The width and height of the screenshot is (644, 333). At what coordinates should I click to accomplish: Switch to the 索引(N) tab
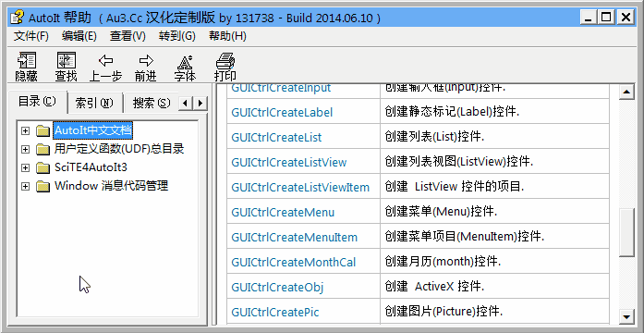[94, 103]
